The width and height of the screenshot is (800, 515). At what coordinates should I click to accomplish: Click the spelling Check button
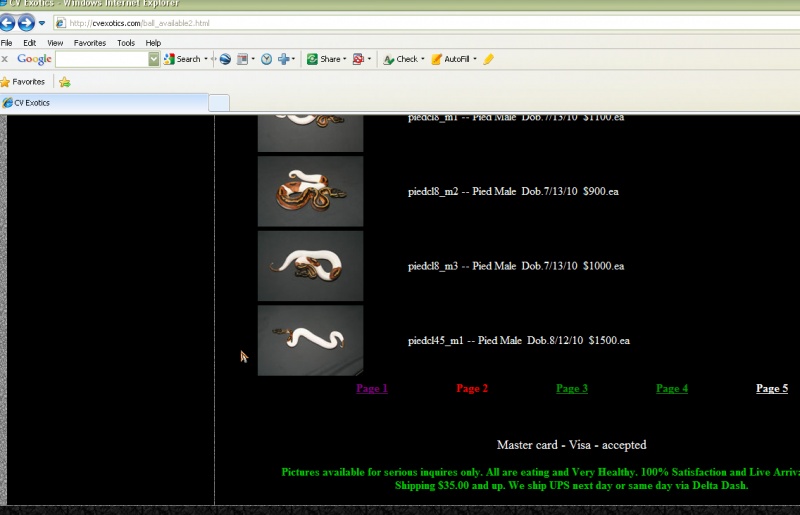point(401,59)
